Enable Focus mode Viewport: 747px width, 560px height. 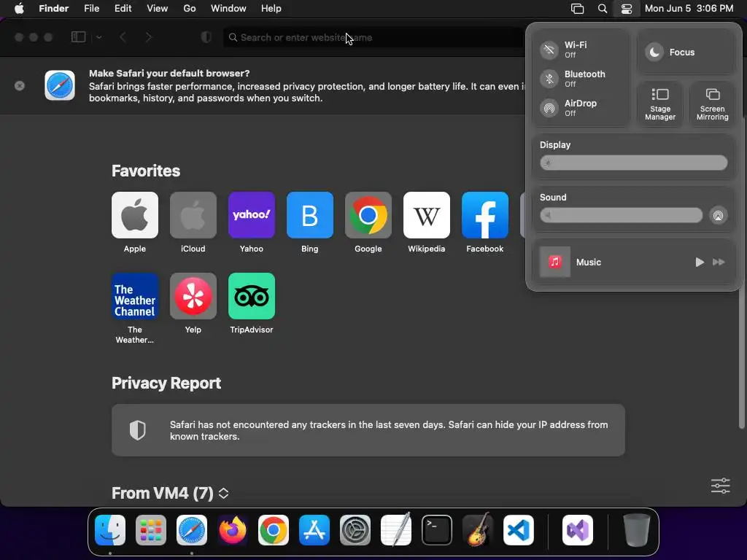point(686,52)
